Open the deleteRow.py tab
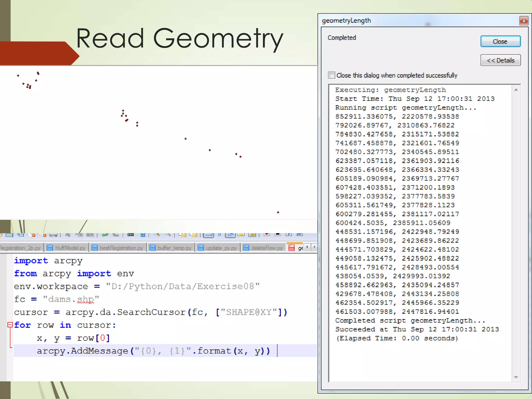Image resolution: width=532 pixels, height=399 pixels. [x=264, y=248]
